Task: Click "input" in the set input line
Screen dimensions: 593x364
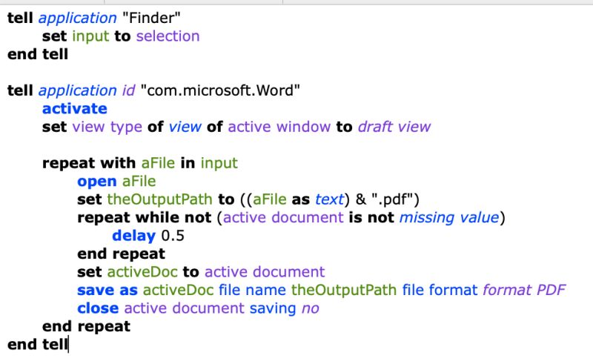Action: (90, 36)
